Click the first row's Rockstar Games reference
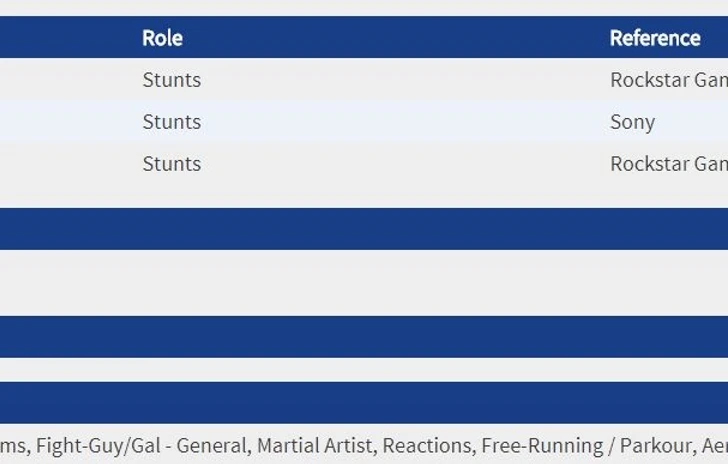Viewport: 728px width, 464px height. [668, 80]
